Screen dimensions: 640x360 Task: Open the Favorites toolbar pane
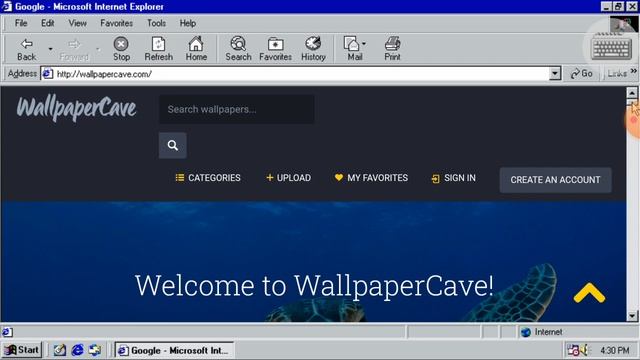click(276, 49)
